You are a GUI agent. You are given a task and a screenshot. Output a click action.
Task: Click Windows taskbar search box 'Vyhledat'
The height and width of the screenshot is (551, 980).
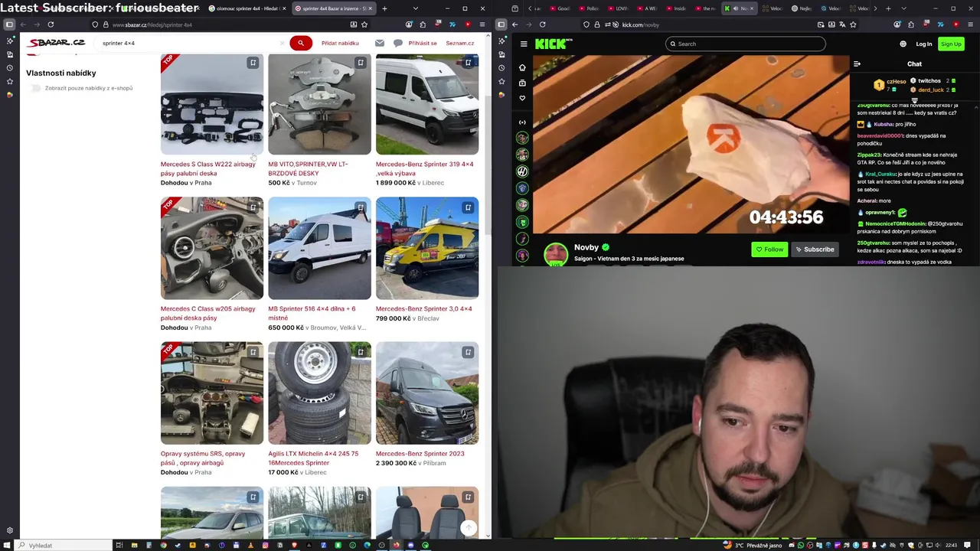pyautogui.click(x=61, y=545)
